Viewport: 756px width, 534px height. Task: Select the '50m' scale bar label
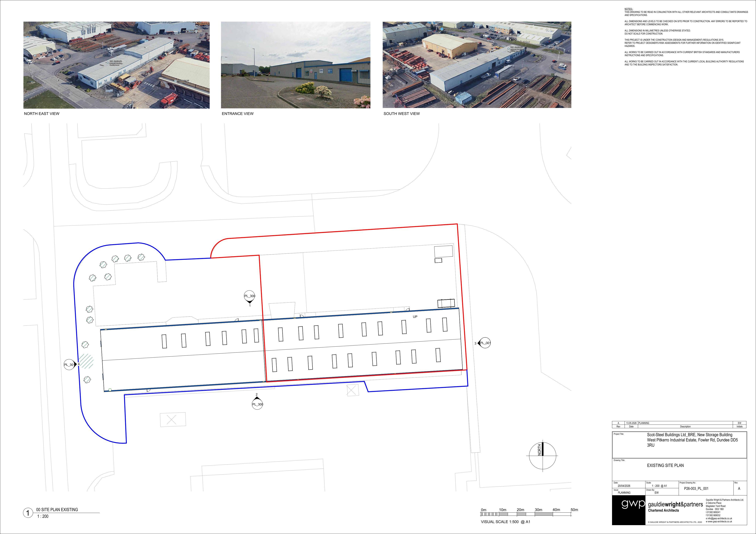point(574,510)
